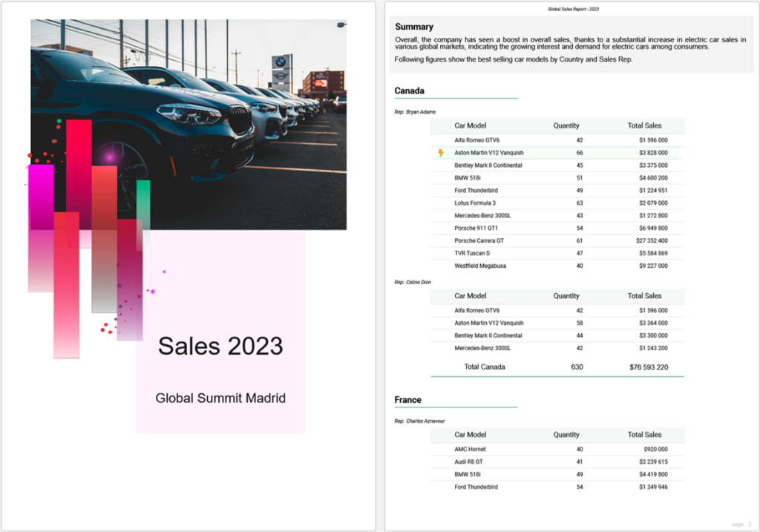Click 'Aston Martin V12 Vanquish' in Celine Dion table

(488, 324)
